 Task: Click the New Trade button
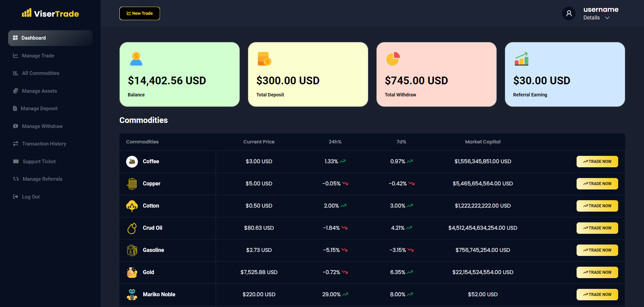pos(140,13)
